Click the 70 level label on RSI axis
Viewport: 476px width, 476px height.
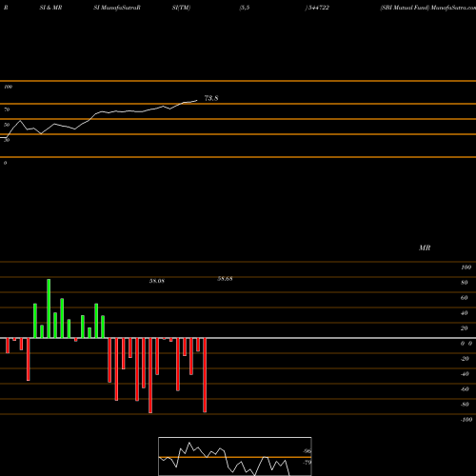pos(7,109)
